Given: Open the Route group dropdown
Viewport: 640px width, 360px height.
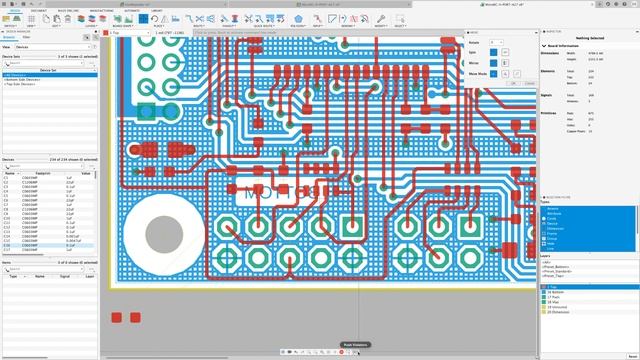Looking at the screenshot, I should point(199,26).
